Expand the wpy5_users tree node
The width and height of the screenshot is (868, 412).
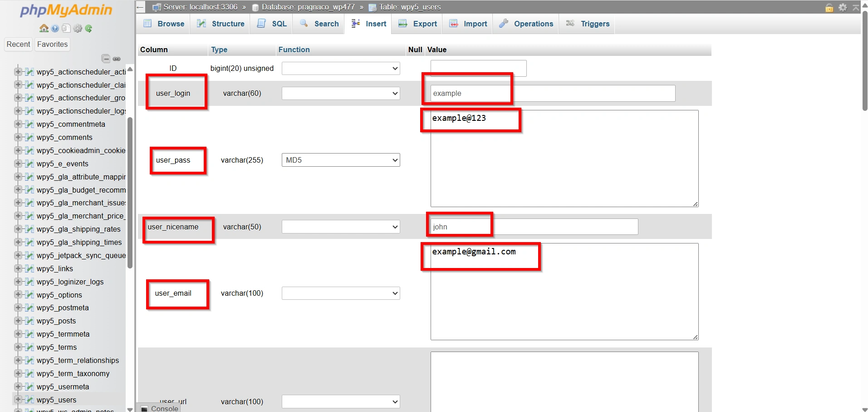(18, 399)
